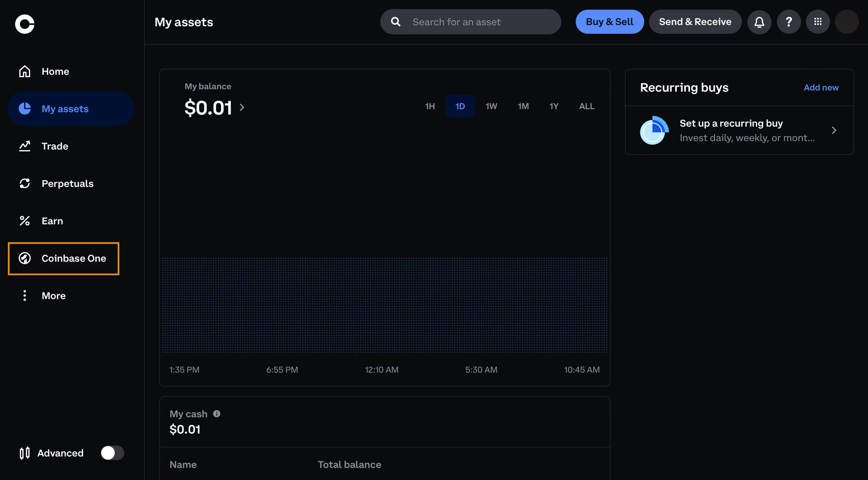The width and height of the screenshot is (868, 480).
Task: Select the Trade trend line icon
Action: 24,145
